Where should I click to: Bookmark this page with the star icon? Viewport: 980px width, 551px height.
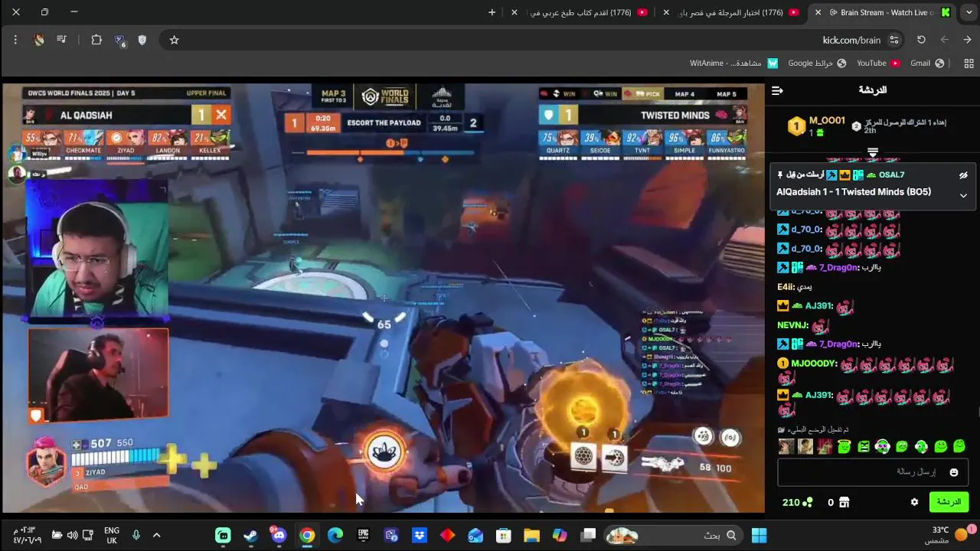(x=174, y=40)
